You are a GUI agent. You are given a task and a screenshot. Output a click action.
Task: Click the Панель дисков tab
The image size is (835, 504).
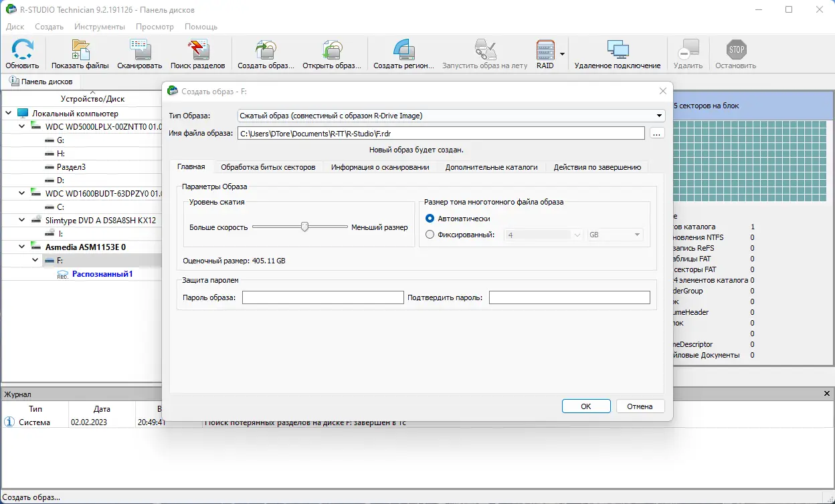point(41,82)
